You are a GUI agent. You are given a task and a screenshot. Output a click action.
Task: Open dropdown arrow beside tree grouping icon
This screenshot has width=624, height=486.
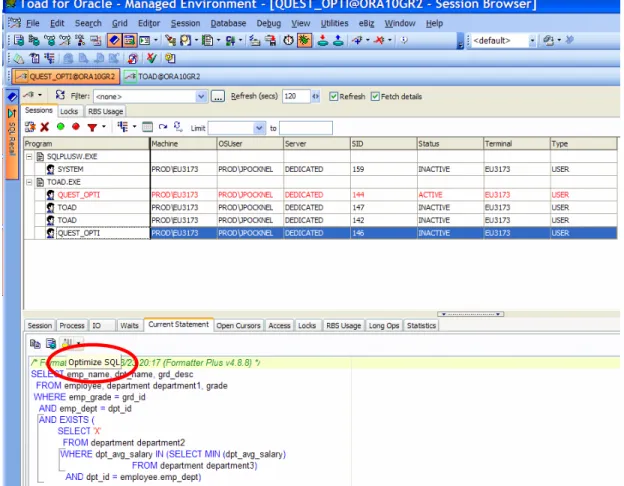coord(134,127)
